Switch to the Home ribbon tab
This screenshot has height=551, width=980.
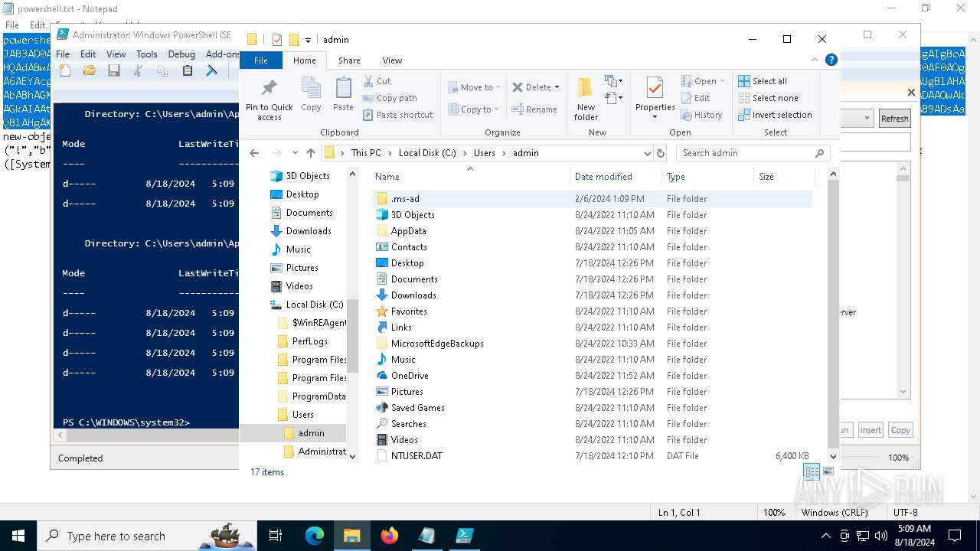pyautogui.click(x=304, y=60)
